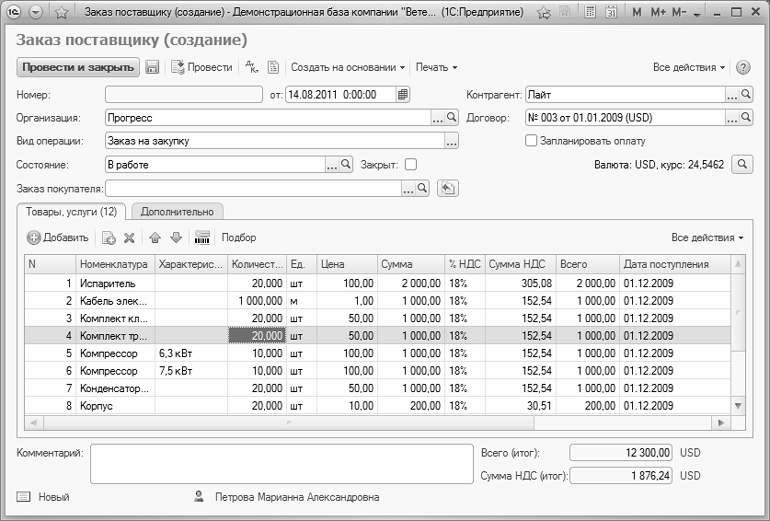Move the row down with arrow icon
This screenshot has width=770, height=521.
tap(176, 238)
